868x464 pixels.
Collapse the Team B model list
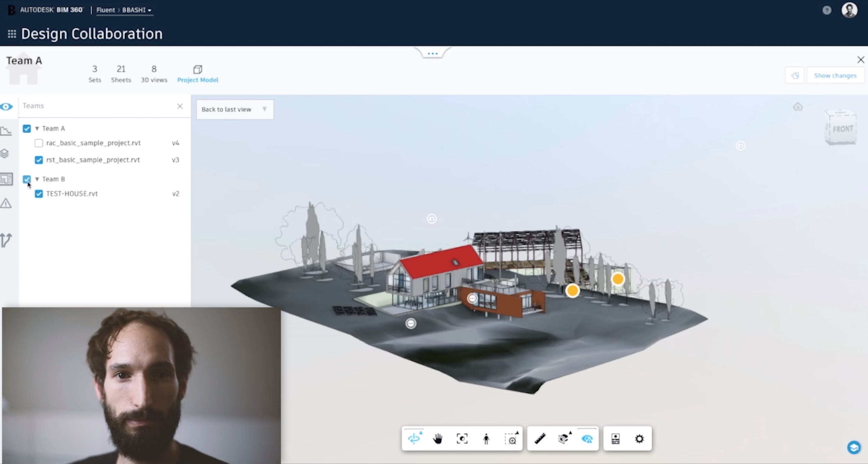(38, 179)
